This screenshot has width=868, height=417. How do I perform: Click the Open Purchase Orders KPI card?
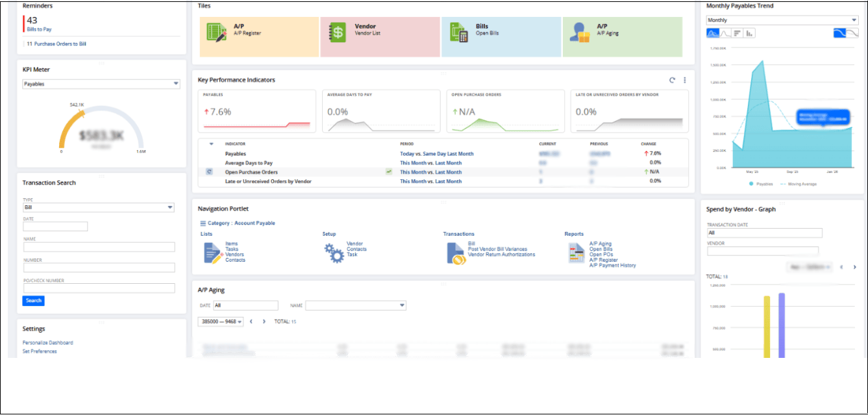tap(505, 111)
